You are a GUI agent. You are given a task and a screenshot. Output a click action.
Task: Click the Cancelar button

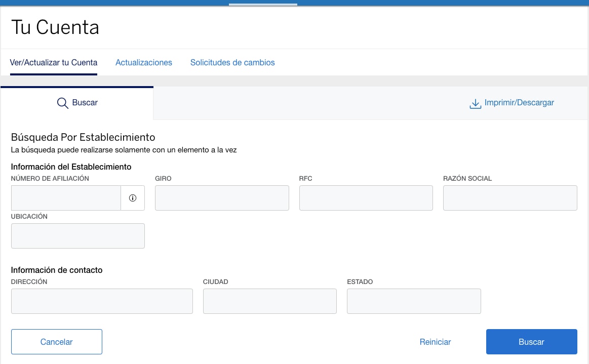tap(56, 342)
